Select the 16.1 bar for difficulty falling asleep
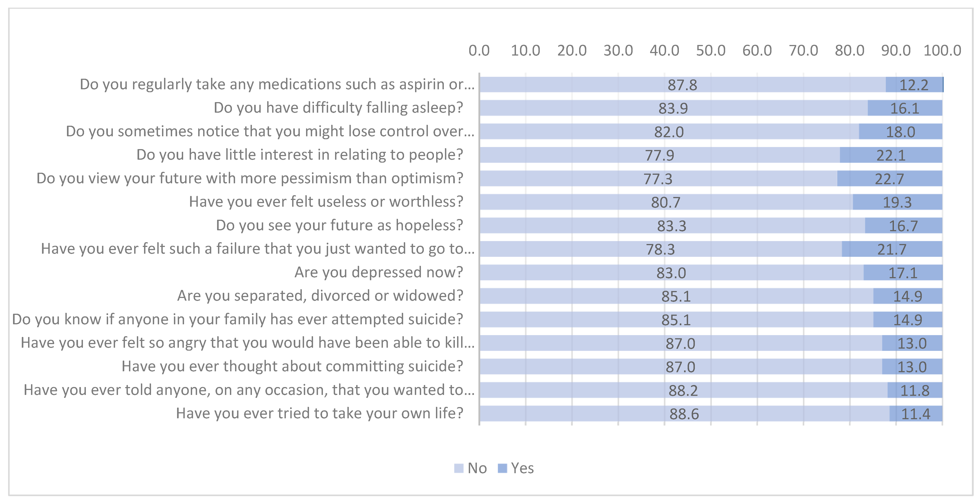This screenshot has height=504, width=980. (905, 108)
